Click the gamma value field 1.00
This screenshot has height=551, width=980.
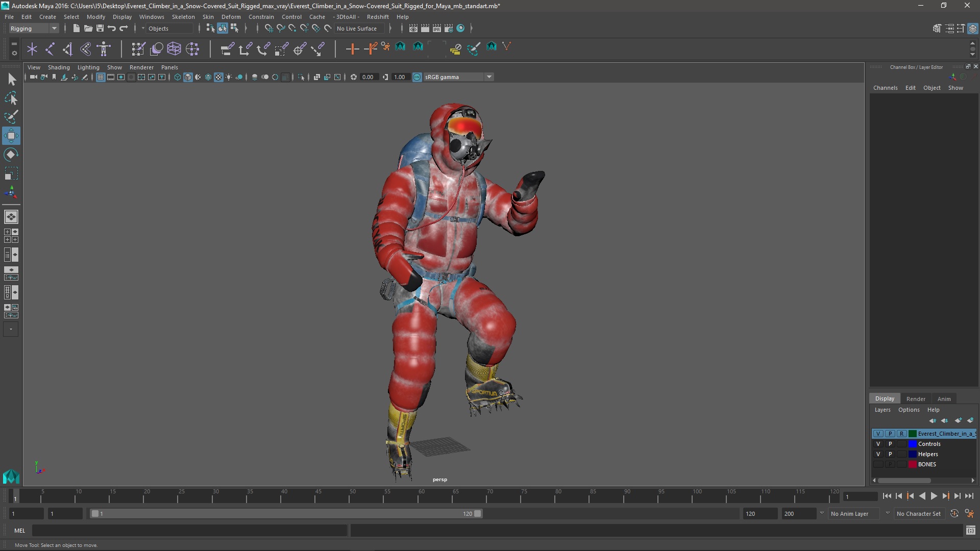coord(400,77)
